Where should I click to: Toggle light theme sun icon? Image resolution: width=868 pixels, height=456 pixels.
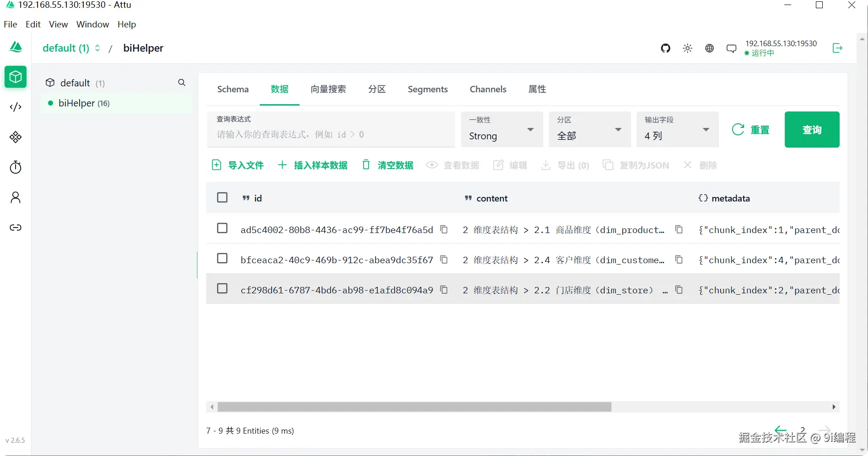687,48
